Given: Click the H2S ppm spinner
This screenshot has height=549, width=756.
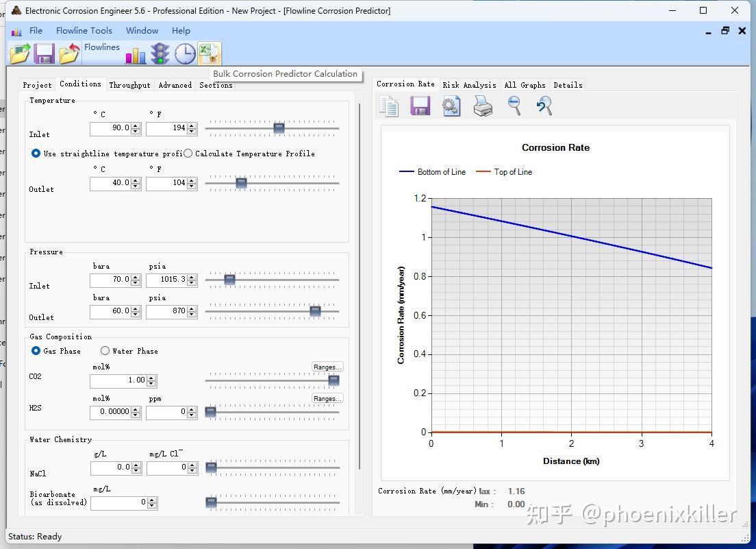Looking at the screenshot, I should click(x=192, y=413).
